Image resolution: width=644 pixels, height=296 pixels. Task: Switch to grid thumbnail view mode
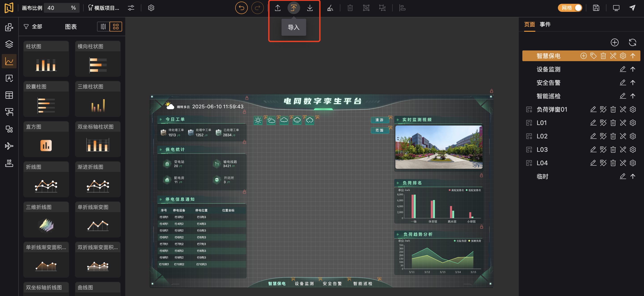pyautogui.click(x=116, y=27)
